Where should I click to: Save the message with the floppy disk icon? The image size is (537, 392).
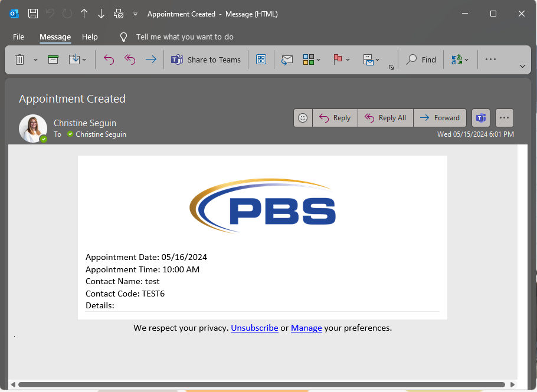(33, 14)
